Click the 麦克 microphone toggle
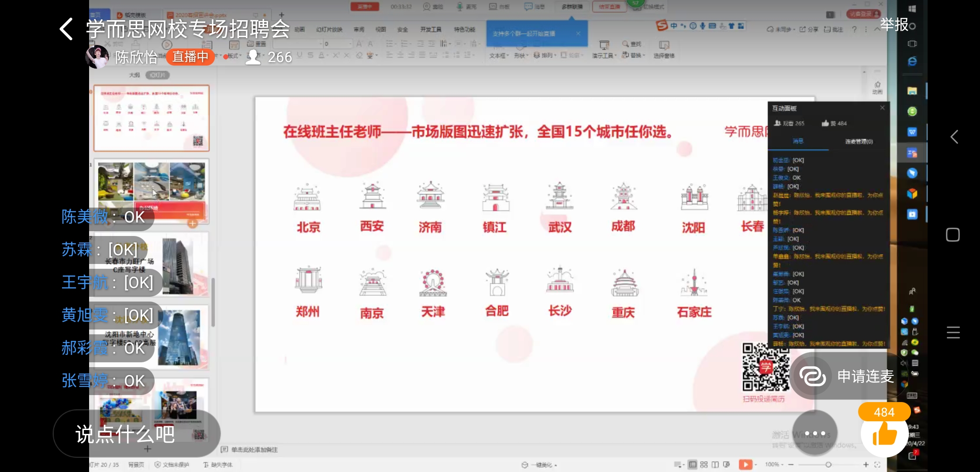Image resolution: width=980 pixels, height=472 pixels. point(466,7)
